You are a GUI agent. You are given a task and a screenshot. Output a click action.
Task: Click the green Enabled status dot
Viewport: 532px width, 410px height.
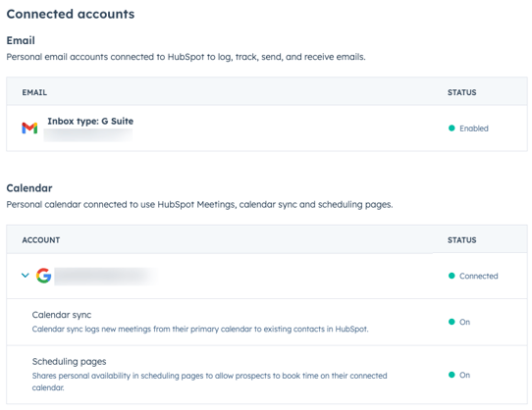tap(452, 128)
